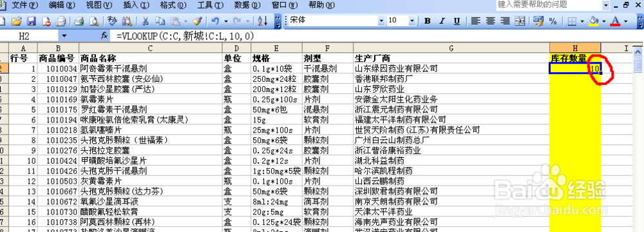
Task: Select column H header
Action: (x=575, y=48)
